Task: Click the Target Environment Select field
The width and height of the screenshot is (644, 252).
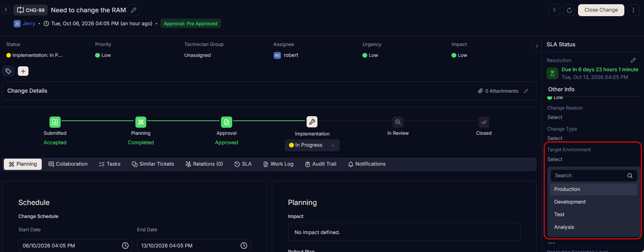Action: pyautogui.click(x=555, y=159)
